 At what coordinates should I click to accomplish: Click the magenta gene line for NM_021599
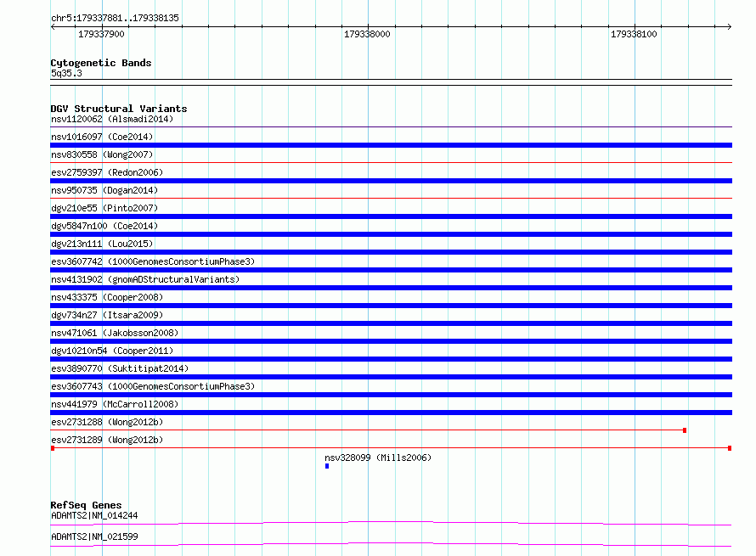click(391, 544)
